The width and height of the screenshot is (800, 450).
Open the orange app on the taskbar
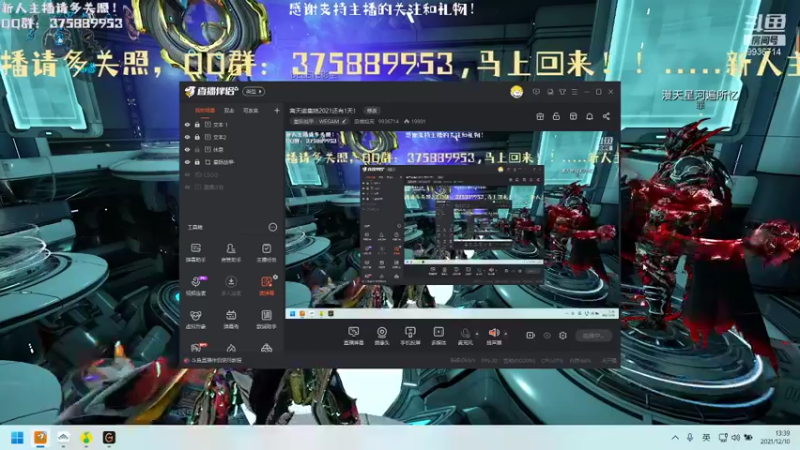coord(40,438)
